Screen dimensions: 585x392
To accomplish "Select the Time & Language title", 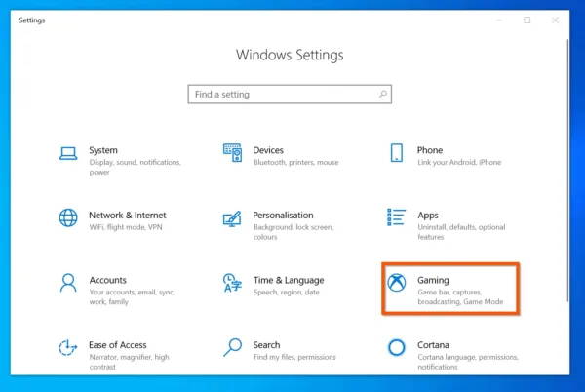I will [289, 280].
